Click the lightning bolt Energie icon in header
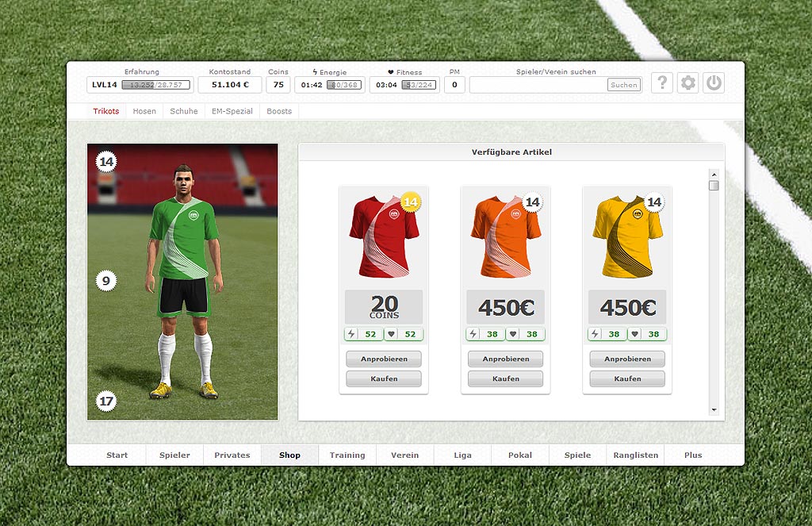The image size is (812, 526). click(315, 72)
